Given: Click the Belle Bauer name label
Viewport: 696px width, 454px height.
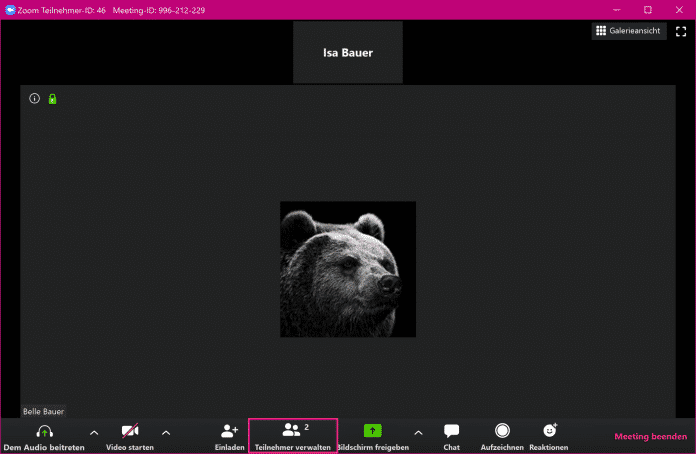Looking at the screenshot, I should coord(44,411).
